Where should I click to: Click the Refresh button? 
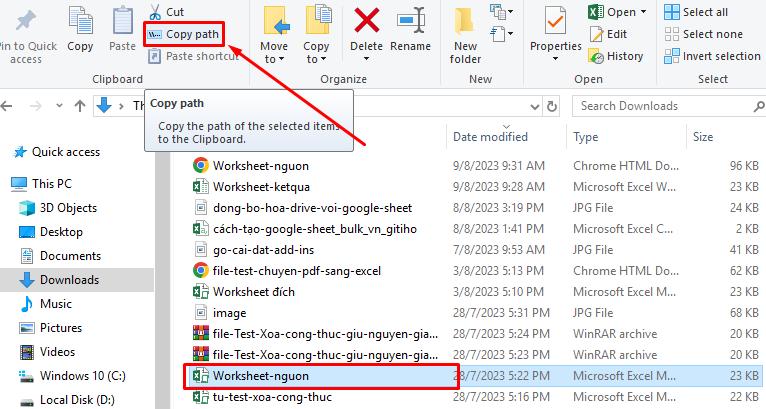click(552, 106)
